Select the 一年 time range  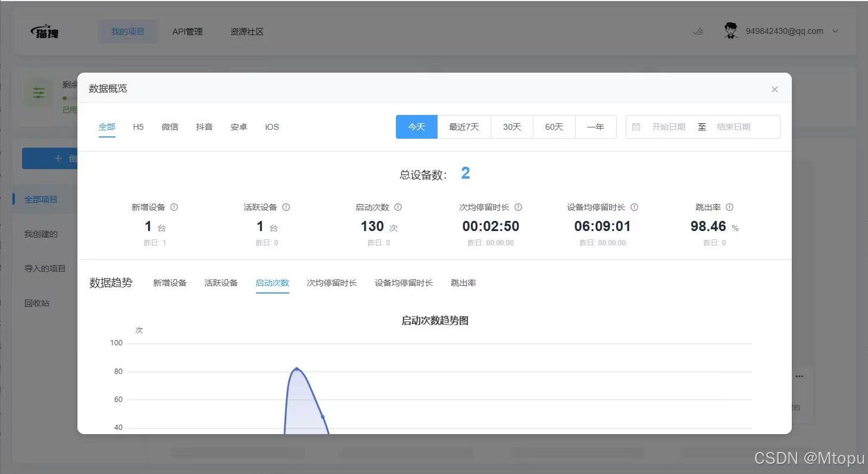click(595, 126)
